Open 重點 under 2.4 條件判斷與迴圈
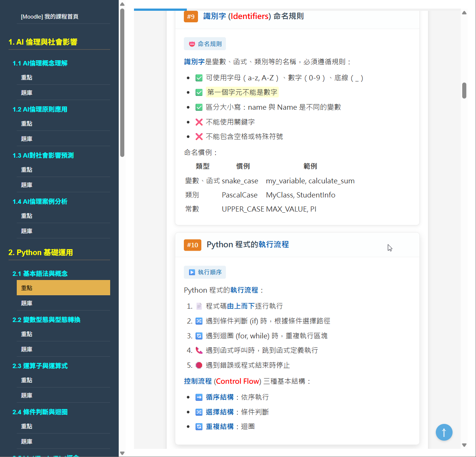Image resolution: width=476 pixels, height=457 pixels. point(63,427)
